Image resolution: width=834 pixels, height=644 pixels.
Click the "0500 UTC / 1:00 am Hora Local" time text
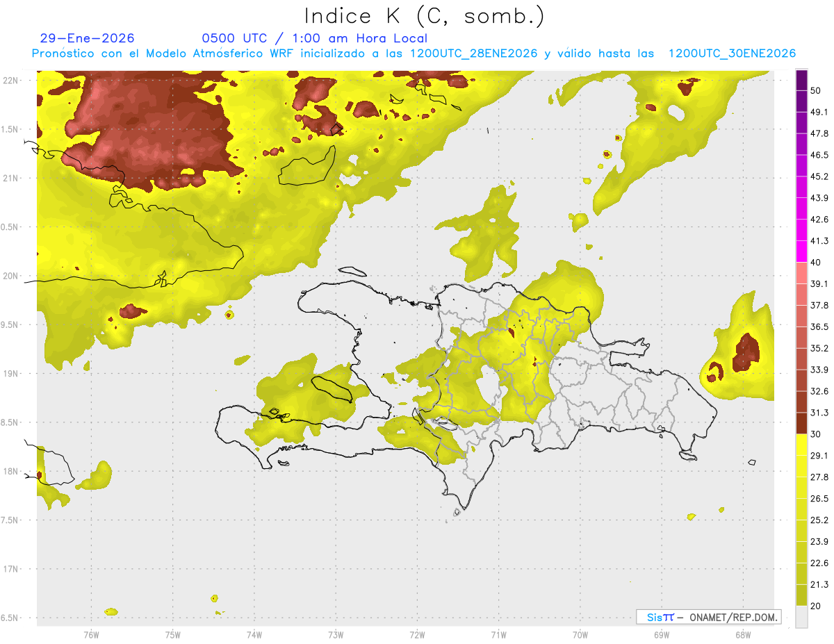coord(315,38)
